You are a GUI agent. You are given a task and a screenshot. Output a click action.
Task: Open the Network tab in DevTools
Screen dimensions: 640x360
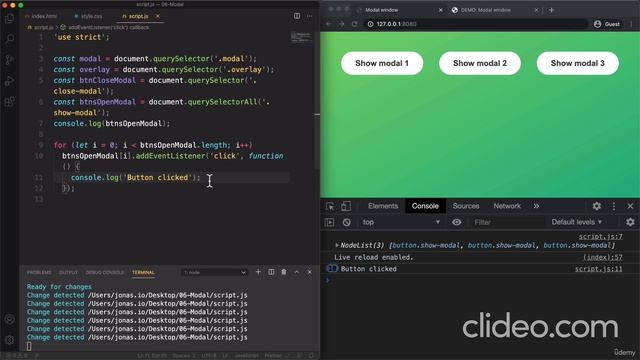click(507, 206)
